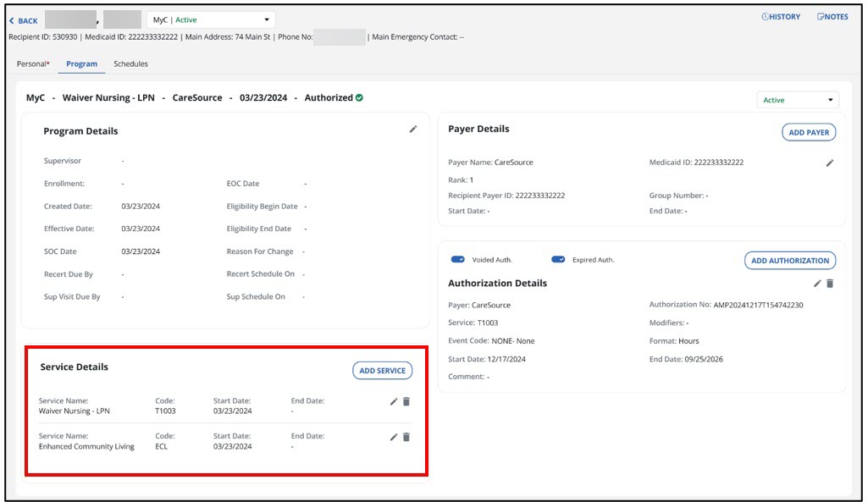Switch to the Schedules tab

[x=130, y=64]
